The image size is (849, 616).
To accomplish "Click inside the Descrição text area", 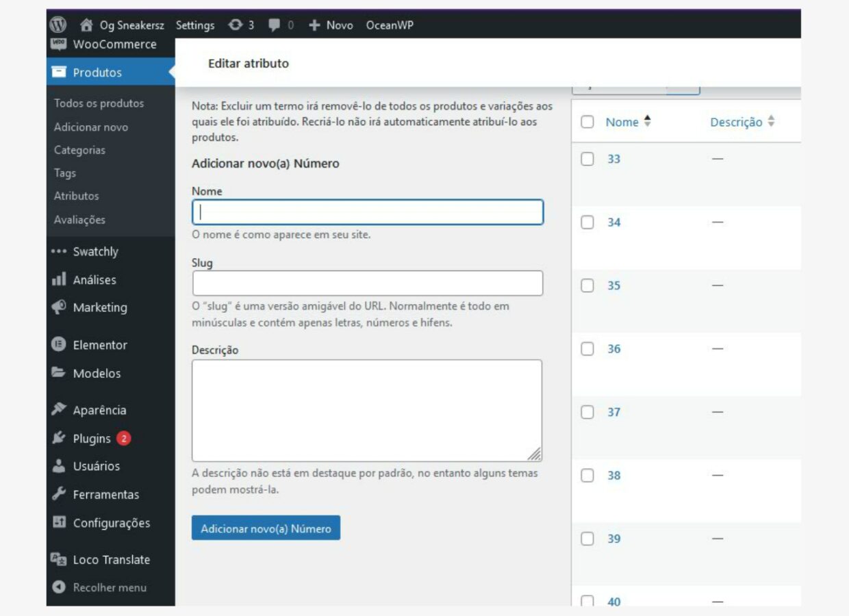I will point(367,411).
